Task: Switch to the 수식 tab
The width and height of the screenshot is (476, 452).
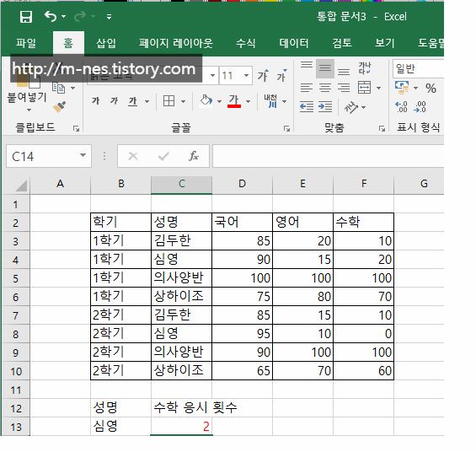Action: [246, 43]
